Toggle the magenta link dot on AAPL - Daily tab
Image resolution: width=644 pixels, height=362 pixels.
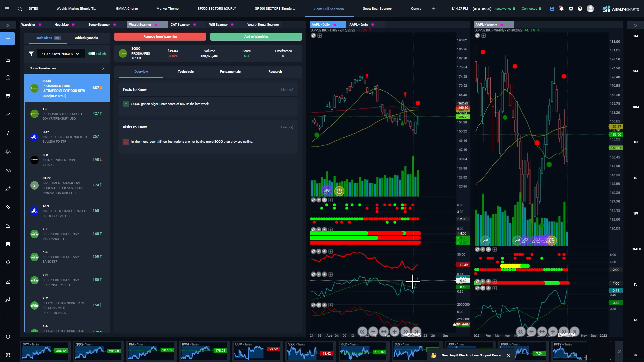(x=335, y=25)
